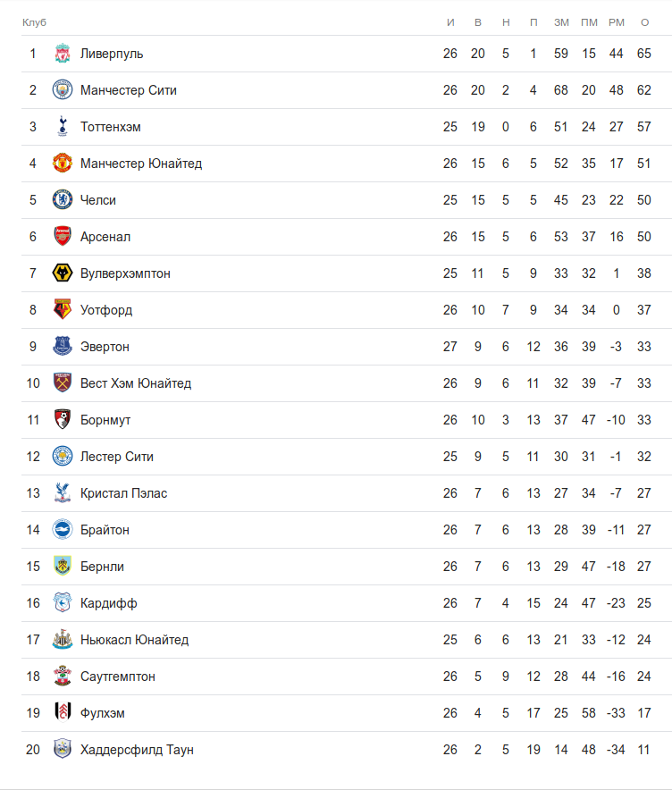Click the Watford club crest icon

click(x=62, y=310)
